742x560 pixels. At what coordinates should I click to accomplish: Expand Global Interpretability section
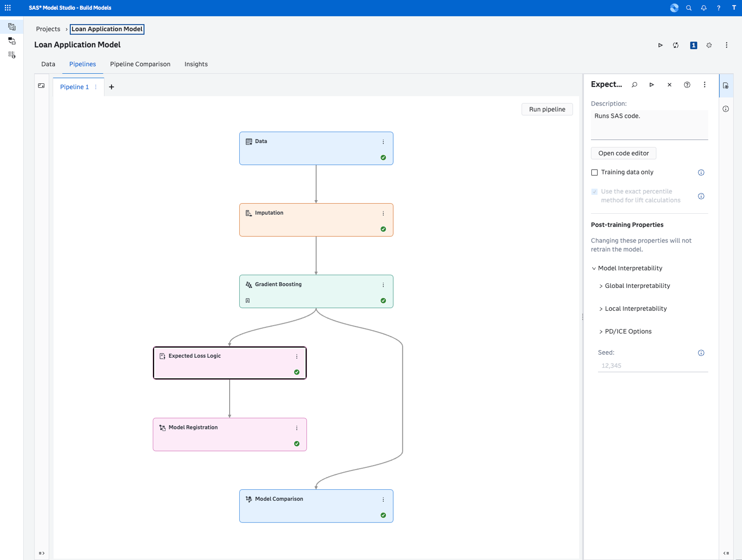coord(601,286)
